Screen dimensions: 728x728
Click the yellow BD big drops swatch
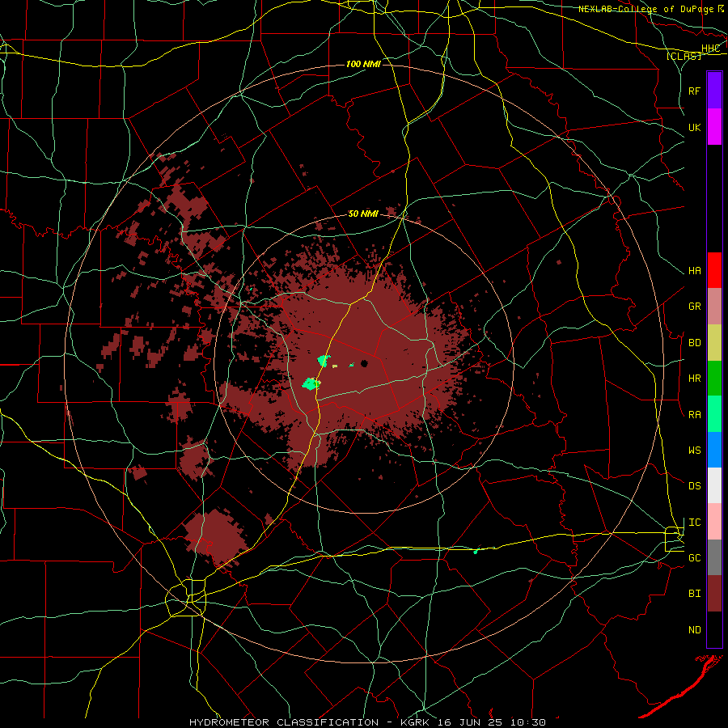714,343
